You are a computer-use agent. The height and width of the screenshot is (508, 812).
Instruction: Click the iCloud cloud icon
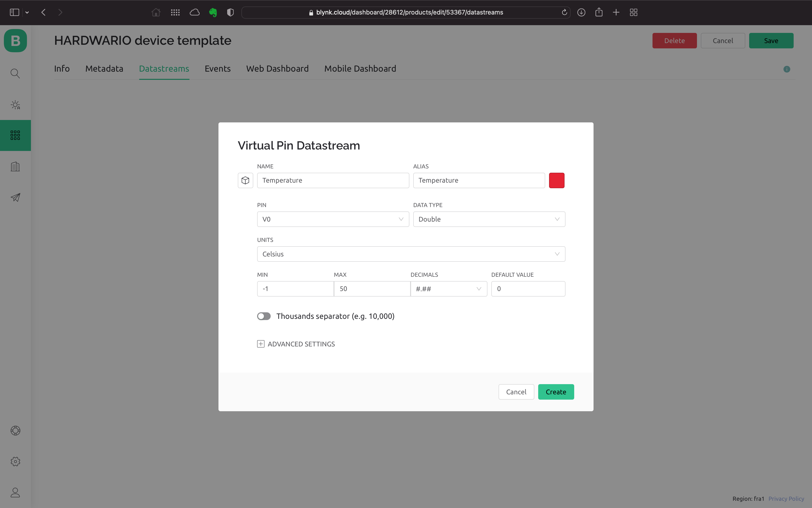[195, 12]
